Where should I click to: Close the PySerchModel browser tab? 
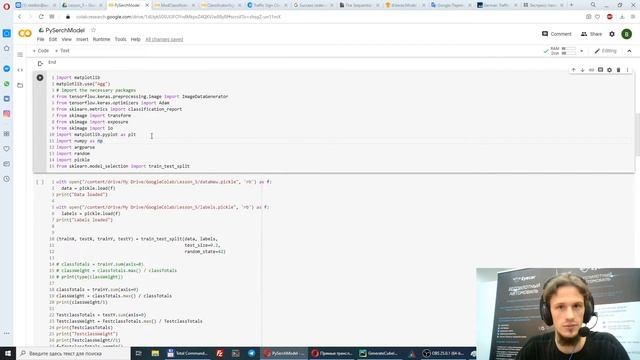[147, 5]
